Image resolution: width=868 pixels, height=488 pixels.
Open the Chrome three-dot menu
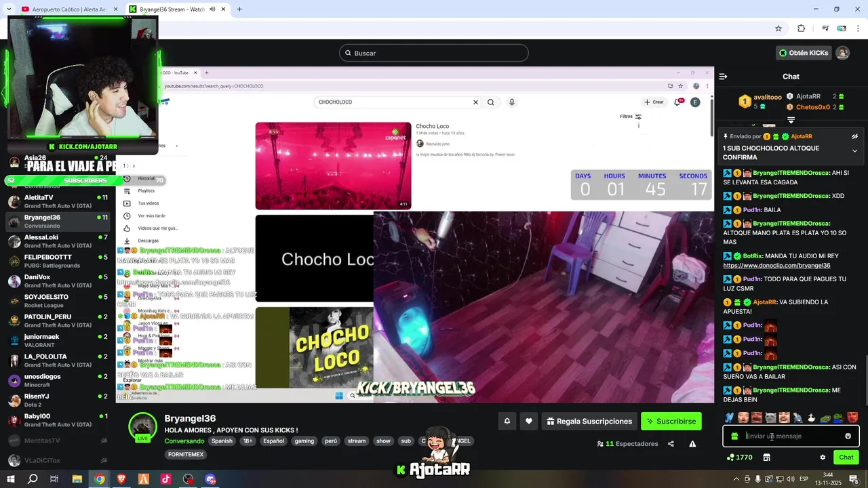(857, 28)
